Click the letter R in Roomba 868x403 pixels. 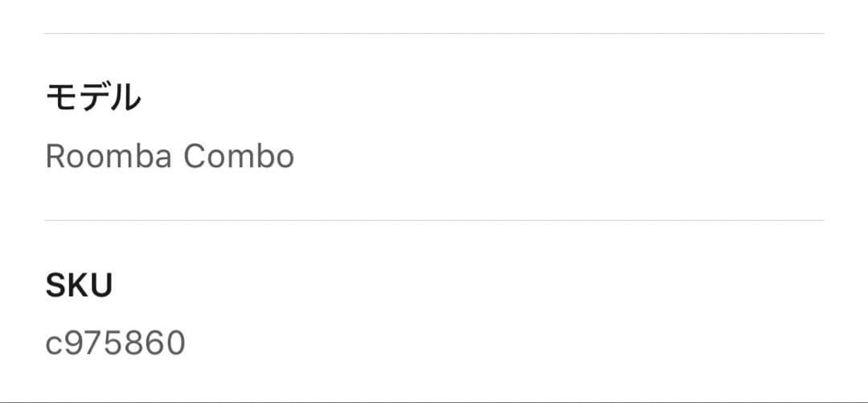click(55, 156)
